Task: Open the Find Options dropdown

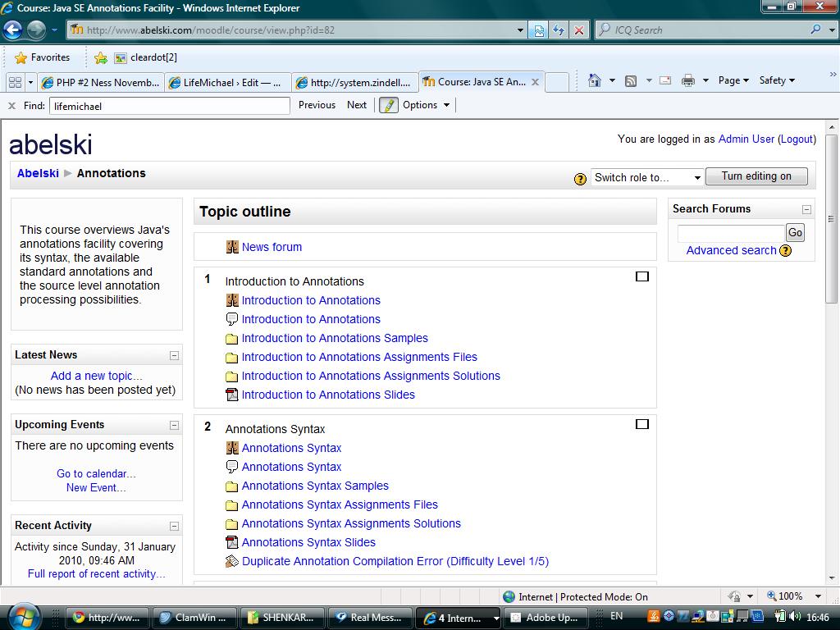Action: click(x=426, y=105)
